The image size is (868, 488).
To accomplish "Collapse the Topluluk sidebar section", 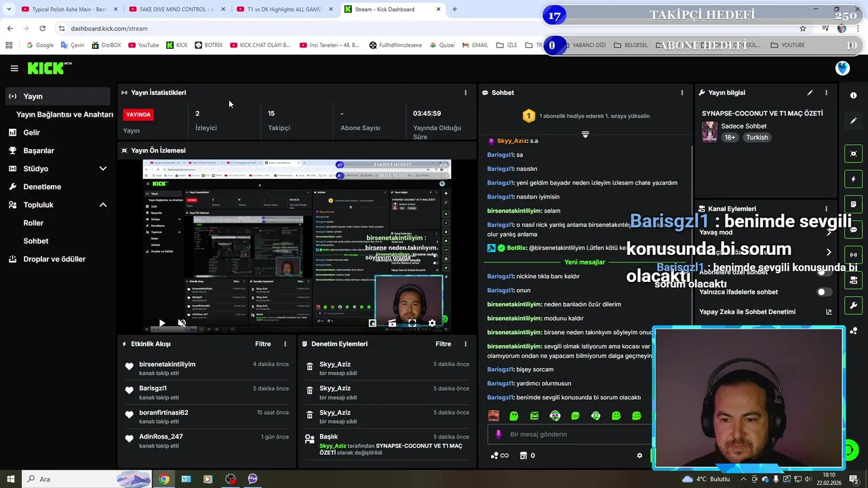I will point(103,205).
